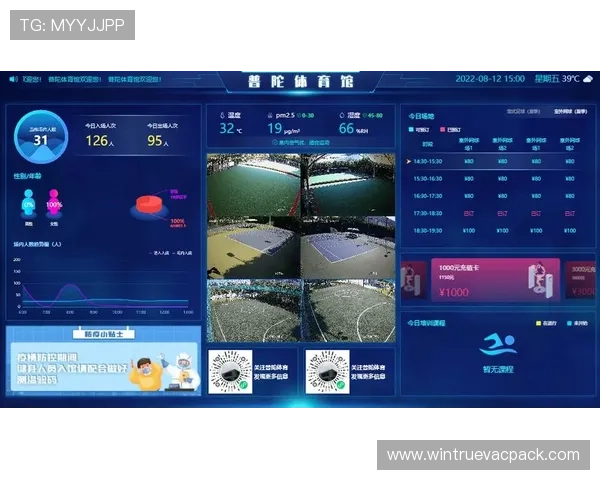Click the speaker announcement icon at top left
Image resolution: width=600 pixels, height=480 pixels.
tap(14, 79)
